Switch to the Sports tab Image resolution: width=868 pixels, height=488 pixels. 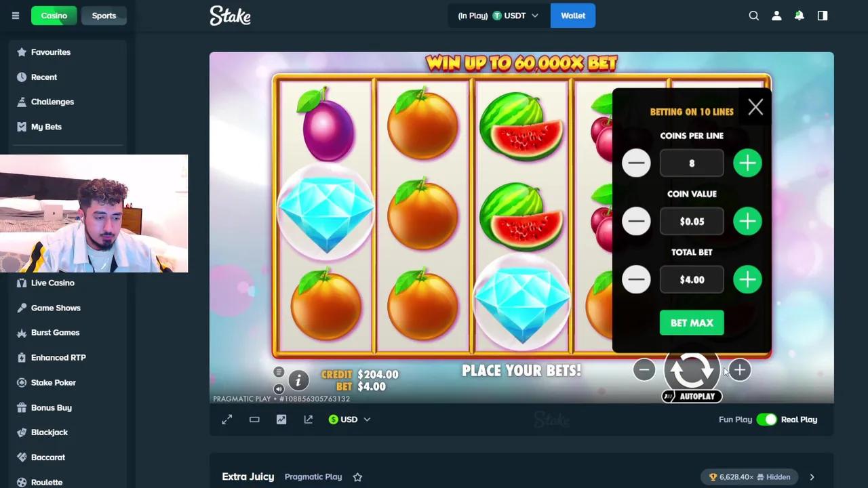(104, 16)
